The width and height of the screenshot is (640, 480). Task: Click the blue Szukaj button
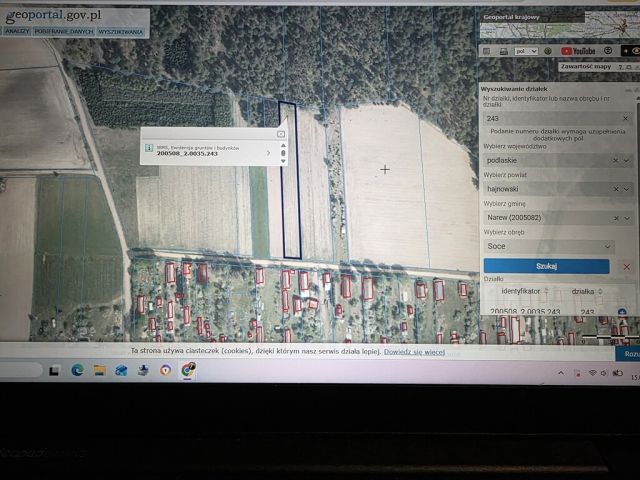tap(546, 266)
